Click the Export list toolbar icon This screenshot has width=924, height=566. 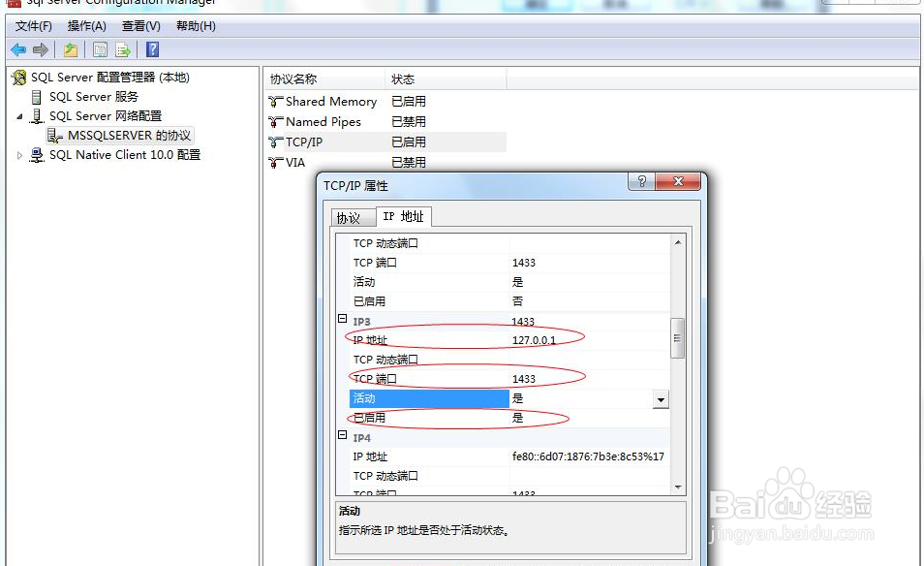(x=123, y=50)
